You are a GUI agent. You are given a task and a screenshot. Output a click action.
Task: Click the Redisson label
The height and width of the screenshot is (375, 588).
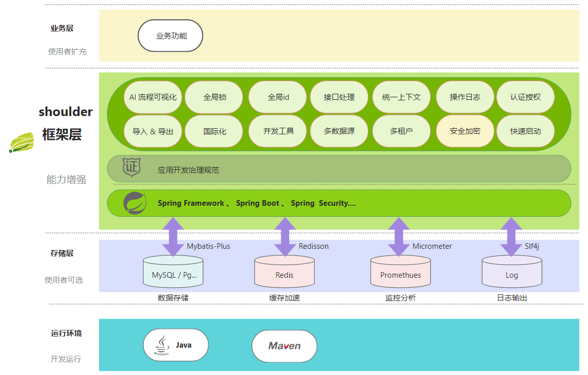(314, 246)
